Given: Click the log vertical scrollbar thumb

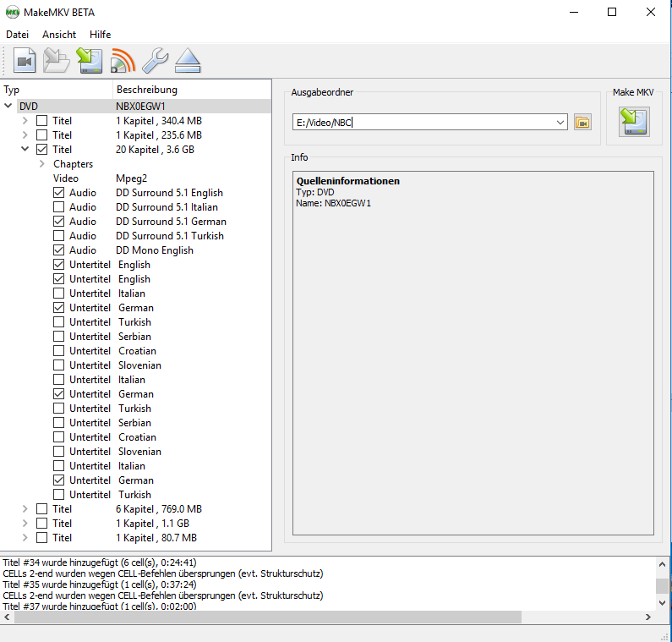Looking at the screenshot, I should 662,586.
